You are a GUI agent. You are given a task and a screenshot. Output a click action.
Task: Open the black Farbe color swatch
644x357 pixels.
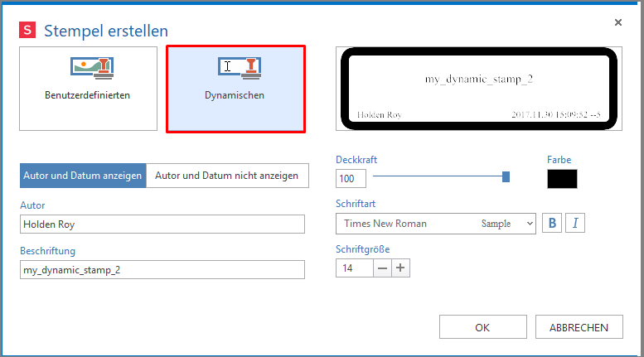coord(562,179)
